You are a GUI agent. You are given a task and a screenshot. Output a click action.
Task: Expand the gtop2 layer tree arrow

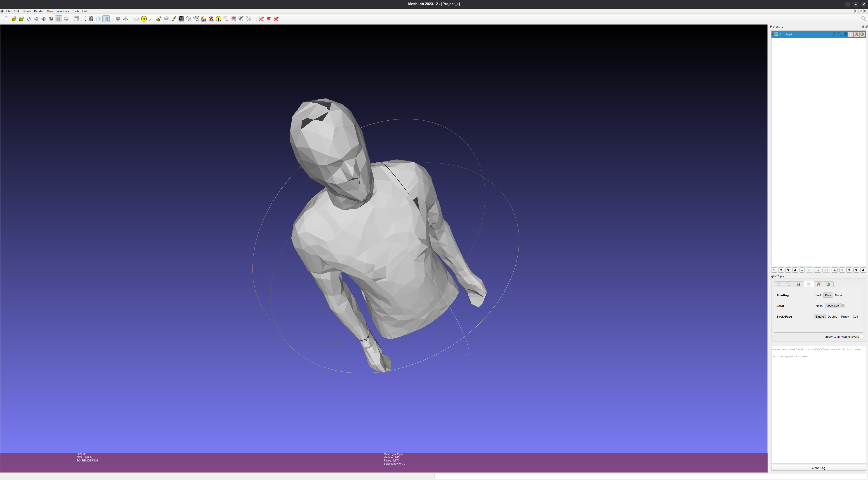point(773,34)
